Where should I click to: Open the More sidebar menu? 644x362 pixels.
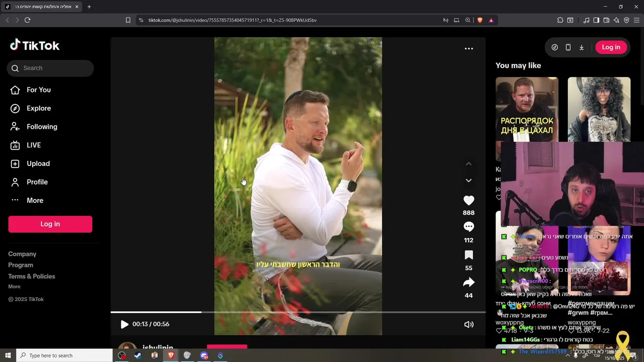point(28,201)
